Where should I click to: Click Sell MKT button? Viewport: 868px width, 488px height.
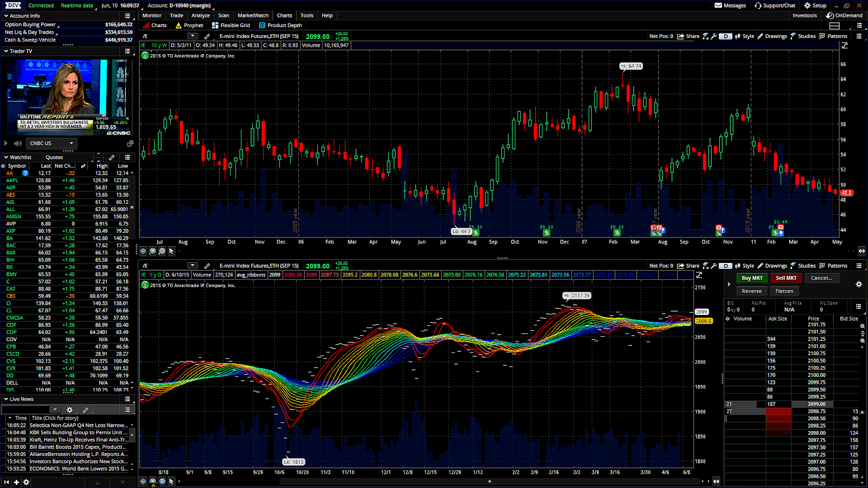tap(786, 278)
